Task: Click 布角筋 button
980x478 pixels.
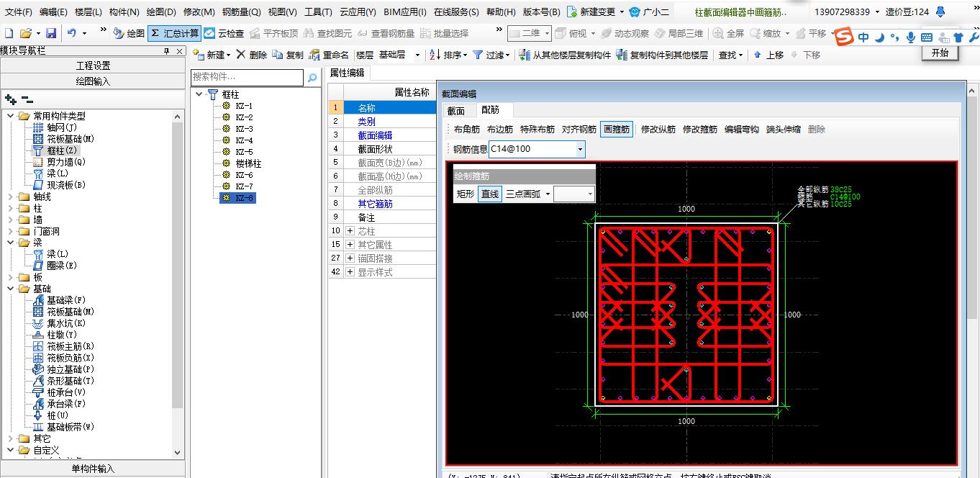Action: (467, 130)
